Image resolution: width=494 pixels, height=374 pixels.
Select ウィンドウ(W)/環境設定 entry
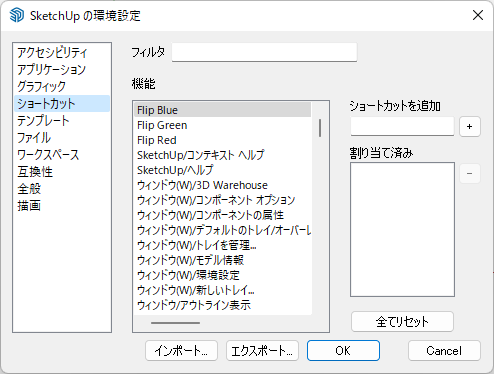222,275
